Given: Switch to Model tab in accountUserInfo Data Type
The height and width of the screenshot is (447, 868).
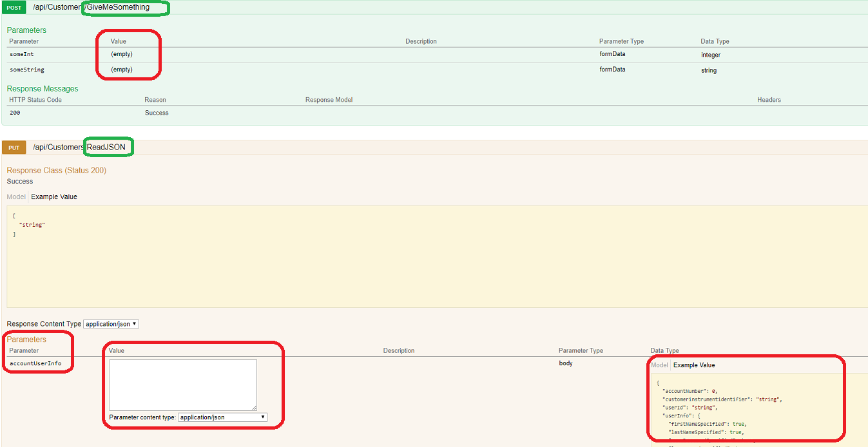Looking at the screenshot, I should point(659,365).
